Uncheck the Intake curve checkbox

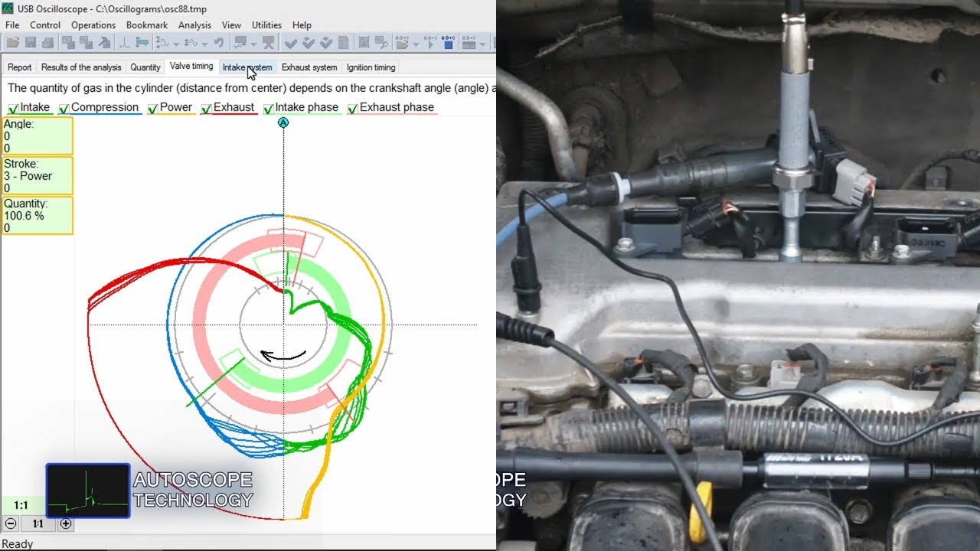13,109
